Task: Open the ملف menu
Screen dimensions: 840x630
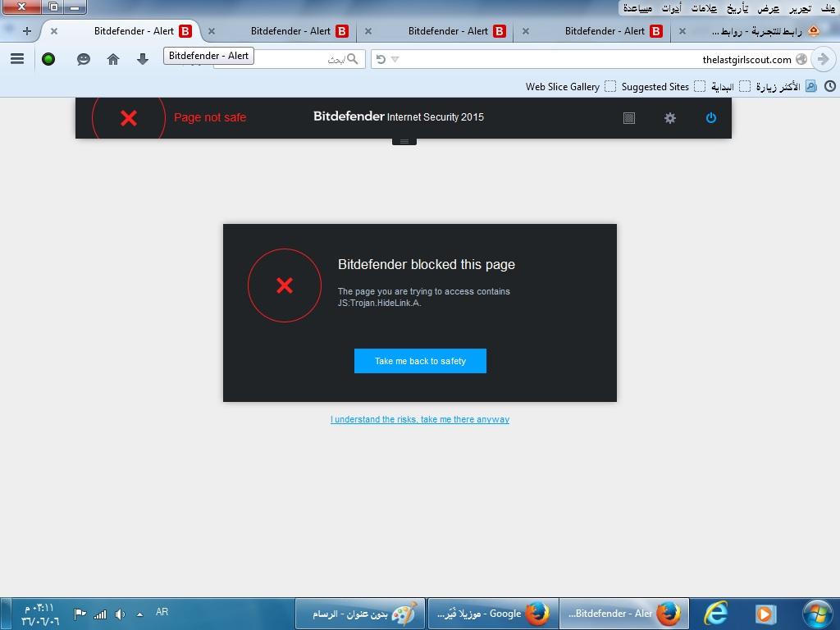Action: [x=828, y=8]
